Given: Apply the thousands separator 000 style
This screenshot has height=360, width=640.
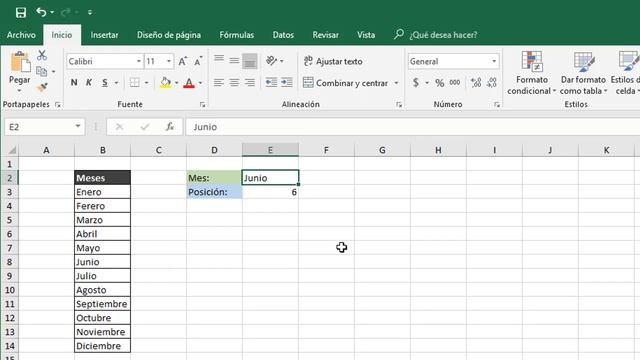Looking at the screenshot, I should click(x=455, y=83).
